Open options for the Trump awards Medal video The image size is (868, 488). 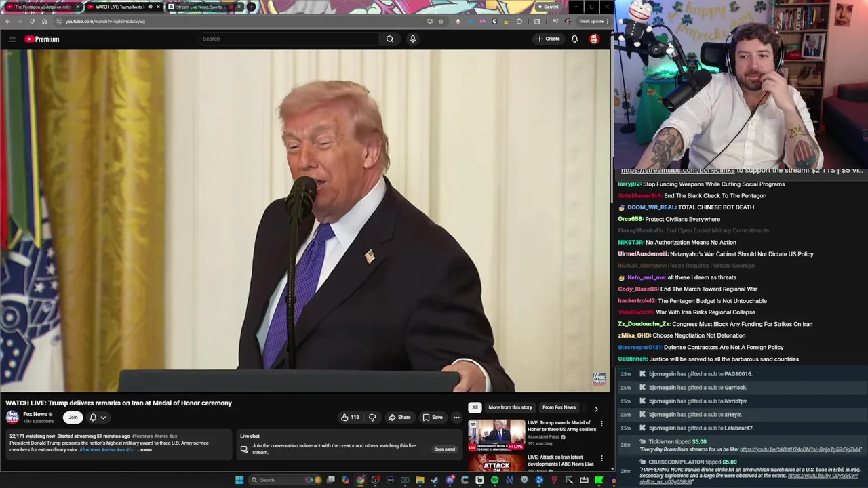(x=601, y=424)
